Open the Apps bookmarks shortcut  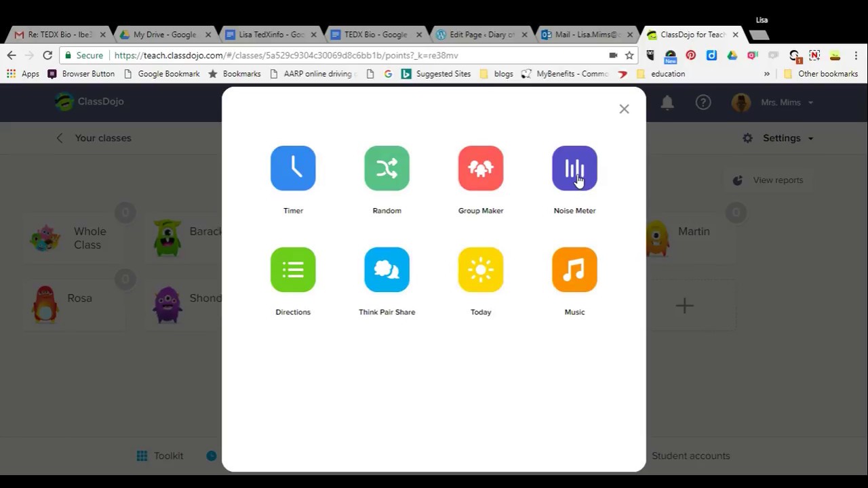pos(23,74)
